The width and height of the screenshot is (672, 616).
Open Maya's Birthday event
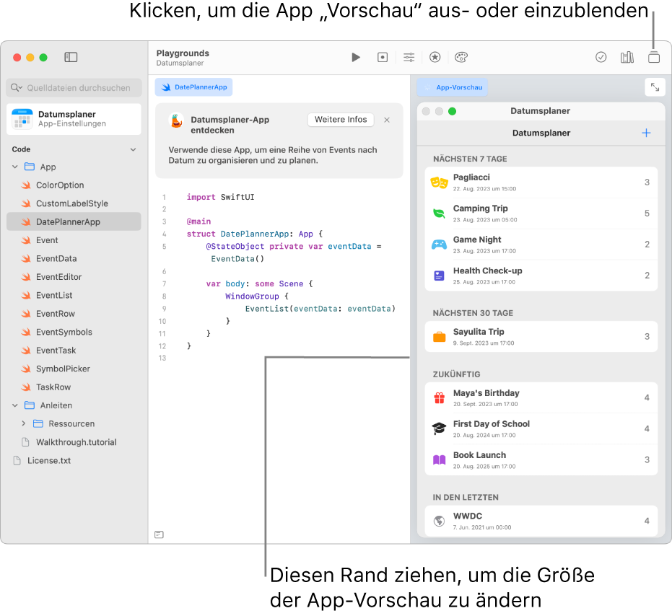[541, 398]
